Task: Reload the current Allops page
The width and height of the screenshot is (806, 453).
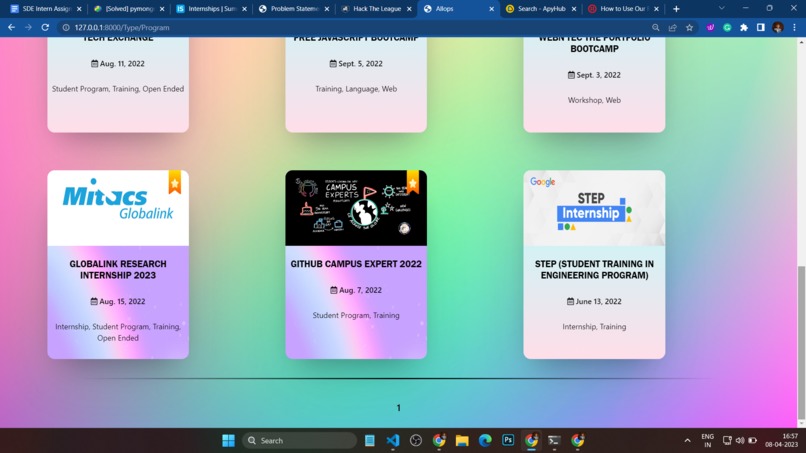Action: 45,27
